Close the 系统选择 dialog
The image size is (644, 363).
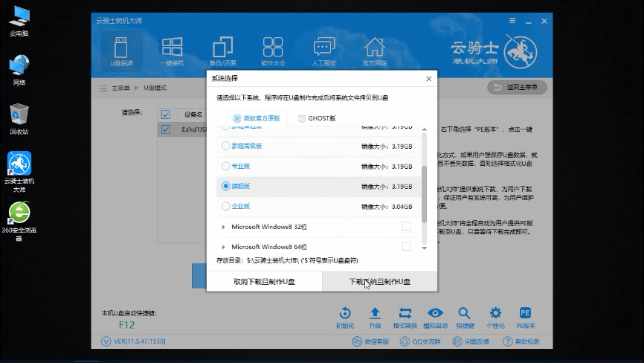(x=429, y=78)
